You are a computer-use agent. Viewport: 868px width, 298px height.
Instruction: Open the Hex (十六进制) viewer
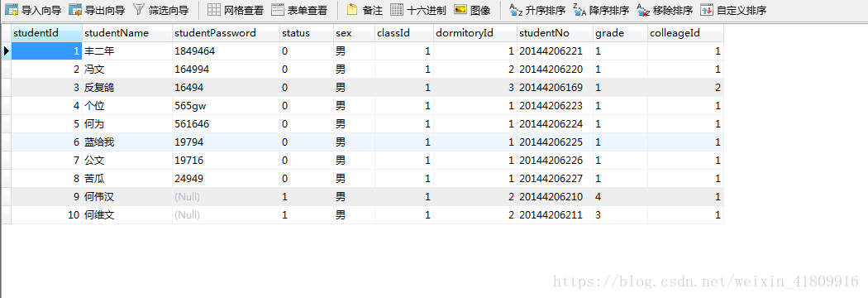418,10
